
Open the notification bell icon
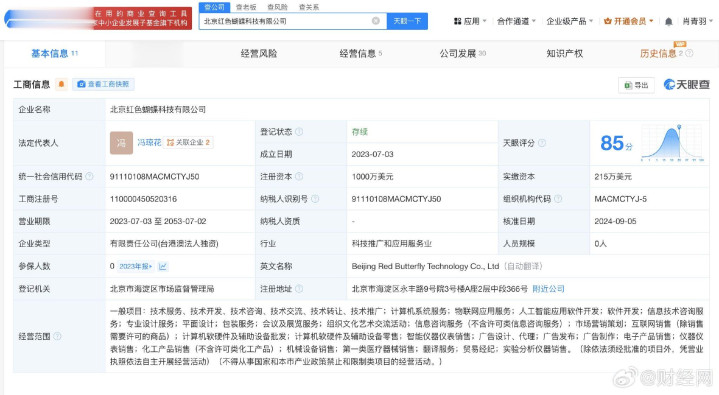click(x=669, y=22)
